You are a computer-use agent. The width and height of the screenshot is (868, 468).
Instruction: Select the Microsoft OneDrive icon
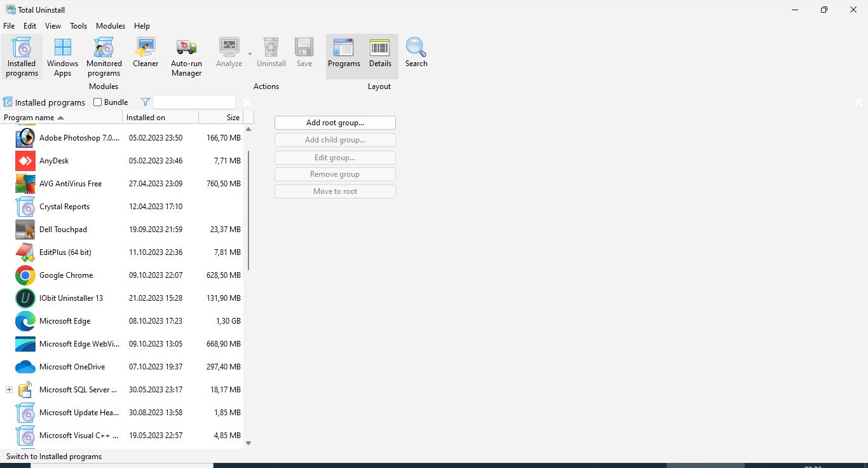click(25, 367)
